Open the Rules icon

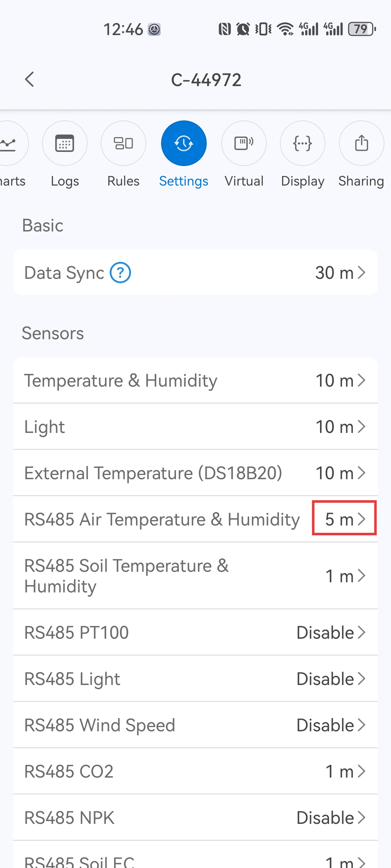[123, 143]
